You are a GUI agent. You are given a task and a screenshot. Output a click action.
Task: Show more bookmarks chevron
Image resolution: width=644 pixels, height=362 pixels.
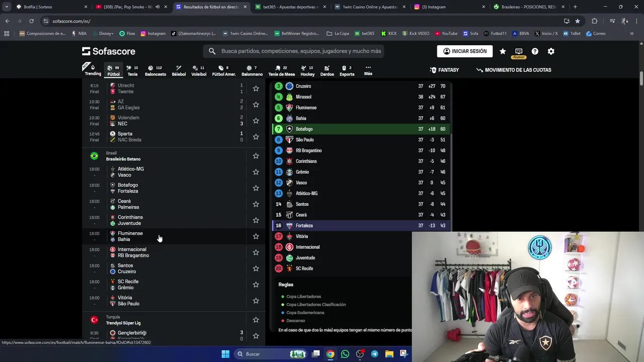click(632, 34)
